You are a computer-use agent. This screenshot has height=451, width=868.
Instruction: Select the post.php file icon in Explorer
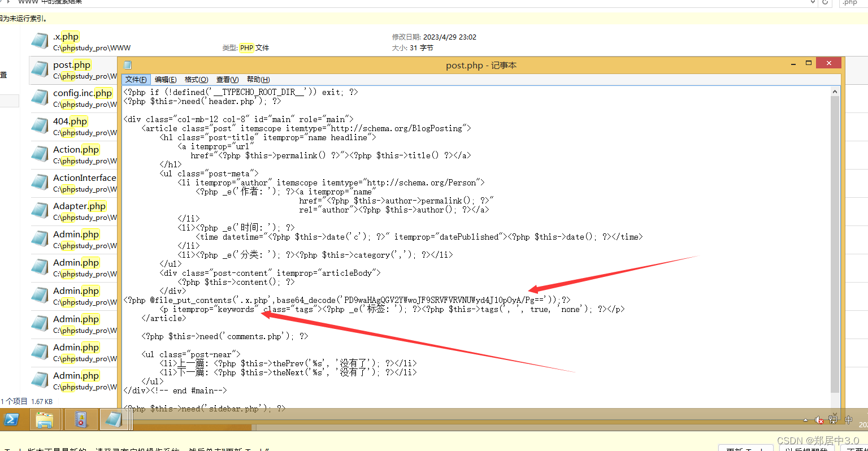[x=40, y=70]
